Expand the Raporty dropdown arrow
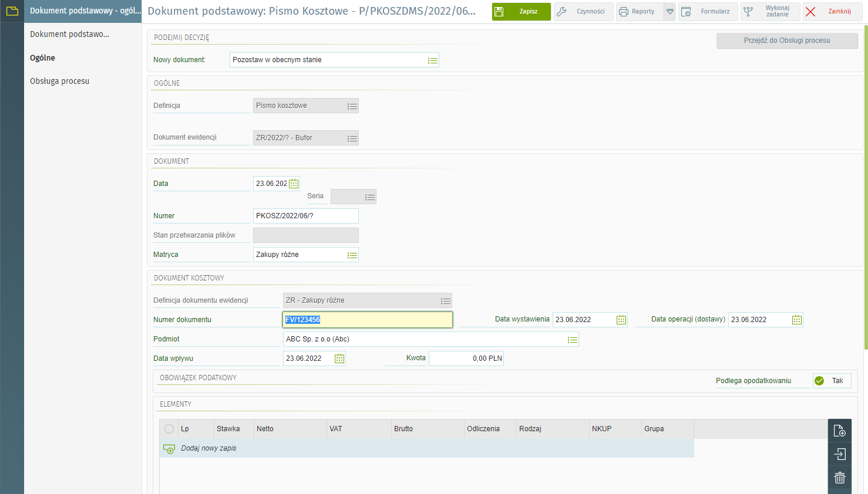 pos(669,12)
